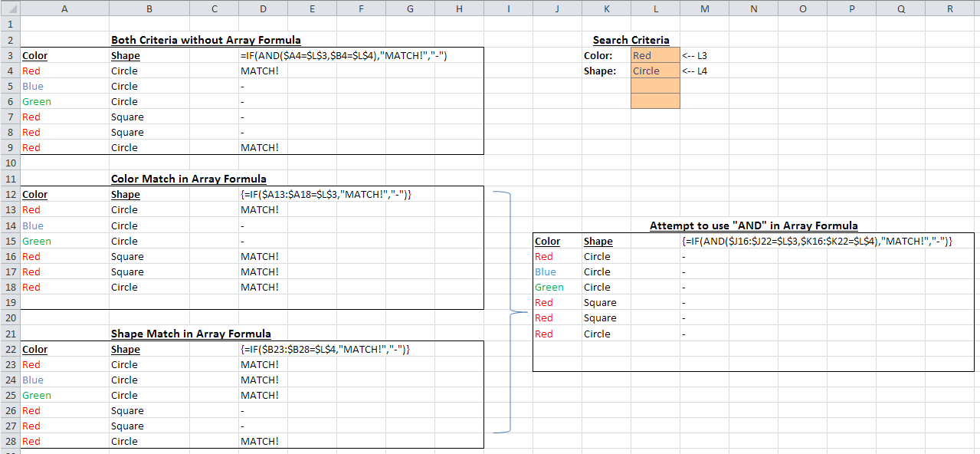Click the 'Shape:' label in column K
Viewport: 980px width, 454px height.
(599, 71)
